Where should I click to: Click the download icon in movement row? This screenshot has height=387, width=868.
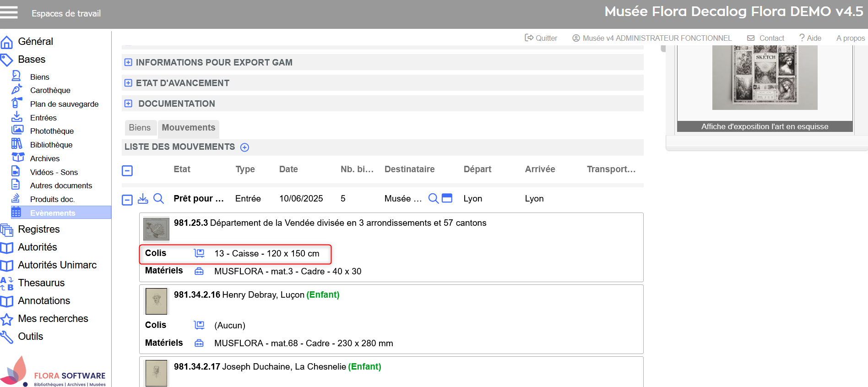(143, 198)
